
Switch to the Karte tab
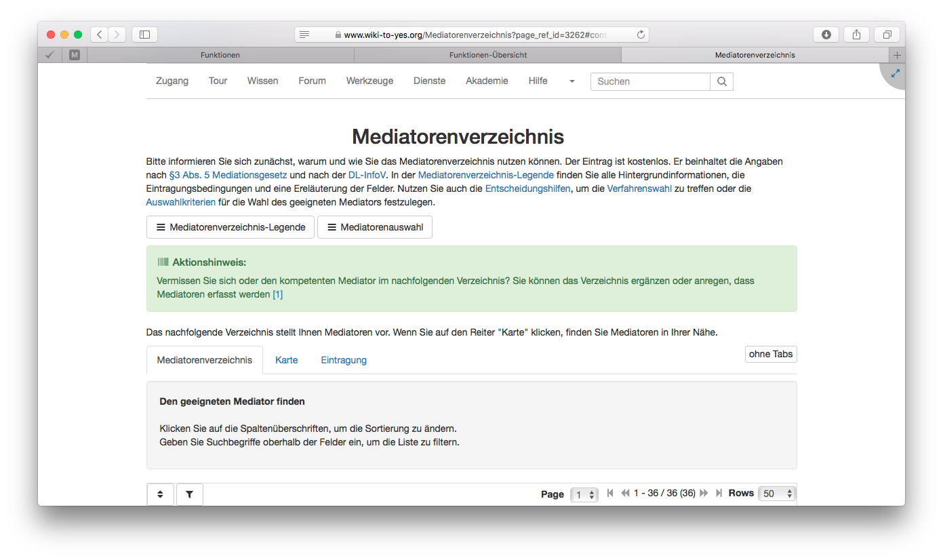[x=286, y=360]
